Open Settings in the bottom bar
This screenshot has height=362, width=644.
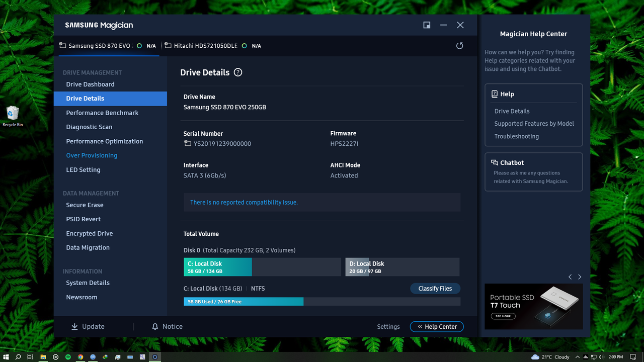point(388,327)
